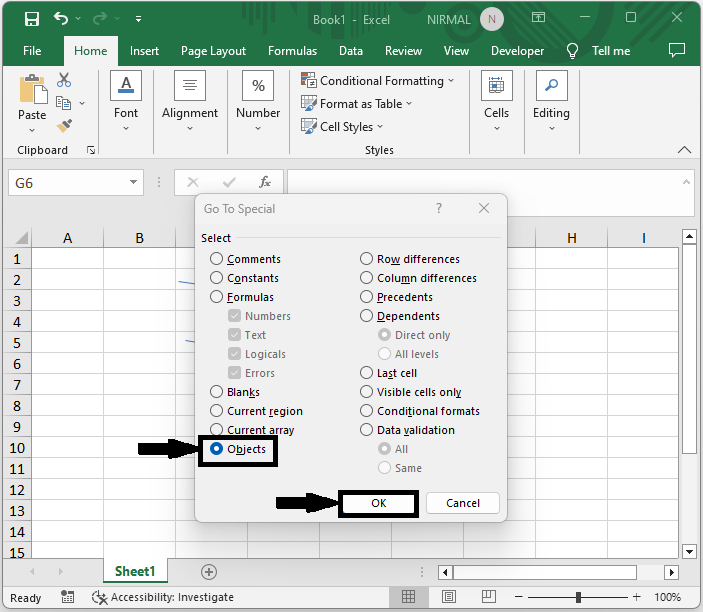
Task: Select the Sheet1 tab
Action: pos(135,571)
